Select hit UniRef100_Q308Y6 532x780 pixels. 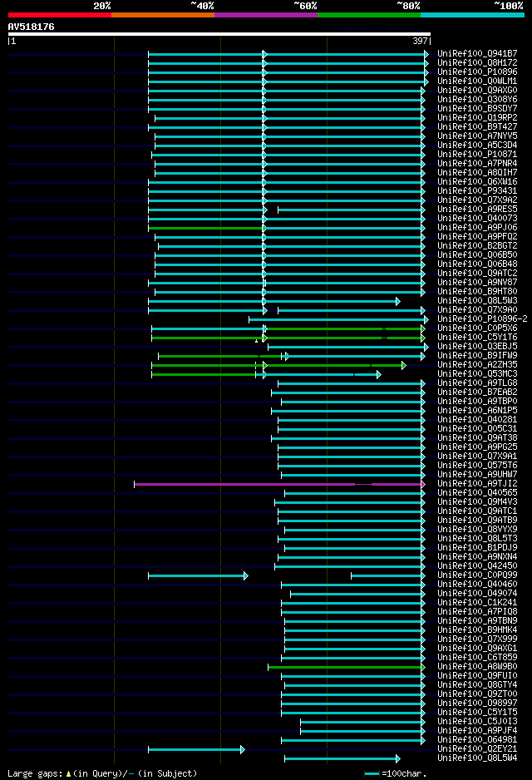477,99
